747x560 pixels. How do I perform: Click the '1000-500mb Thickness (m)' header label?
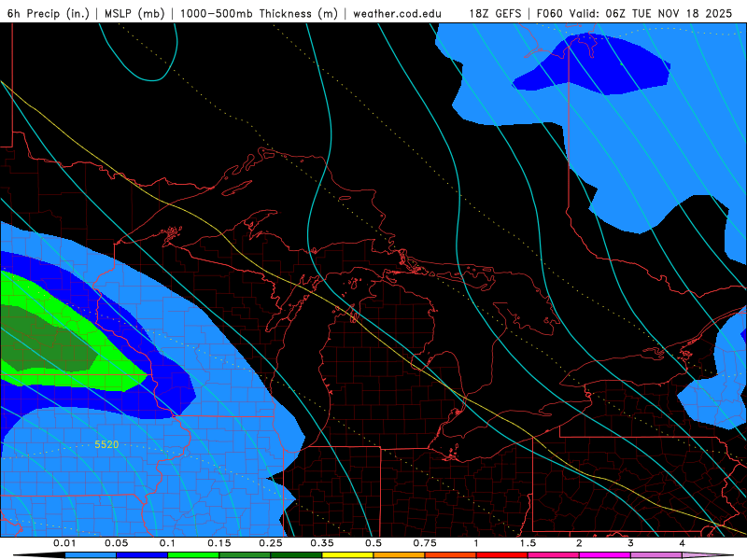259,13
